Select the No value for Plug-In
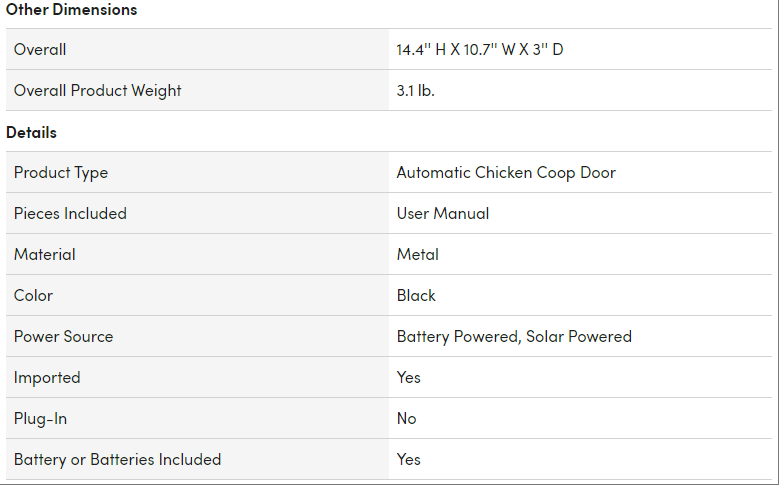Viewport: 779px width, 485px height. click(x=406, y=418)
